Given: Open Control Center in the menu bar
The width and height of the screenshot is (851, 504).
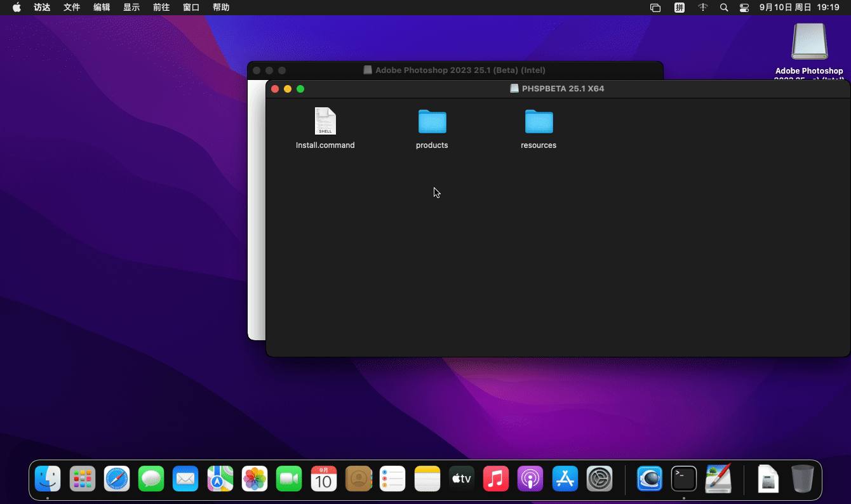Looking at the screenshot, I should 744,8.
